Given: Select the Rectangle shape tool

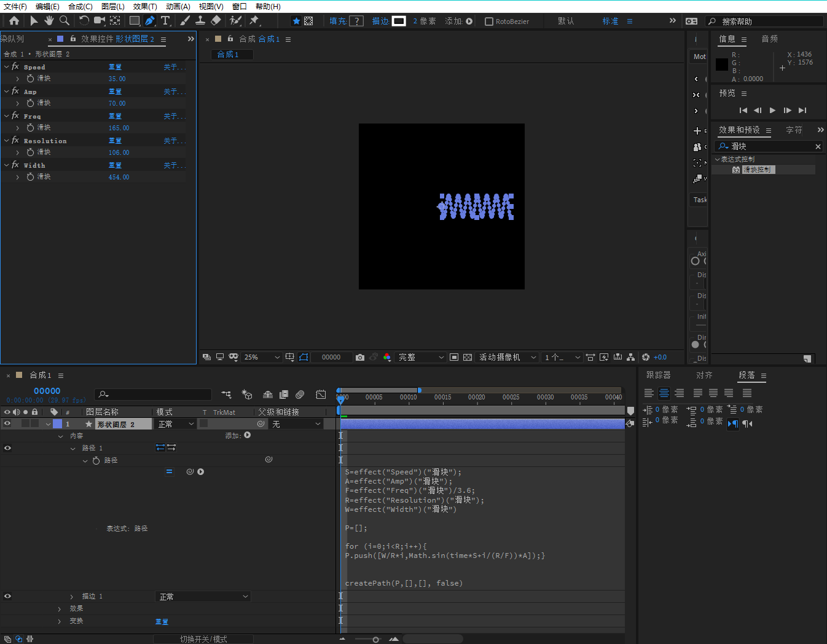Looking at the screenshot, I should (135, 21).
